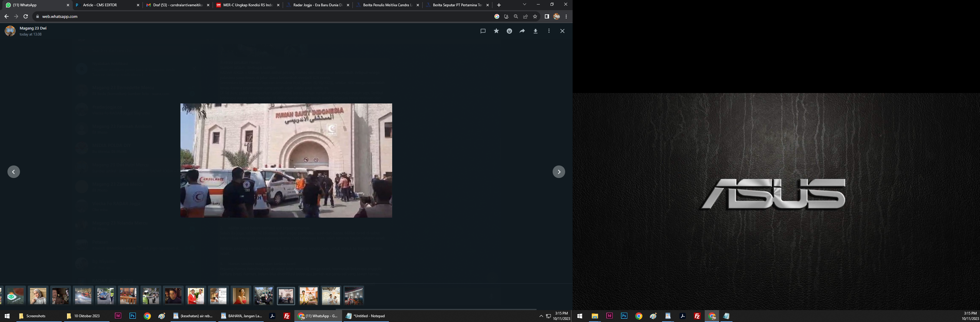Close the MER-C Ungkap Kondisi tab

tap(278, 5)
